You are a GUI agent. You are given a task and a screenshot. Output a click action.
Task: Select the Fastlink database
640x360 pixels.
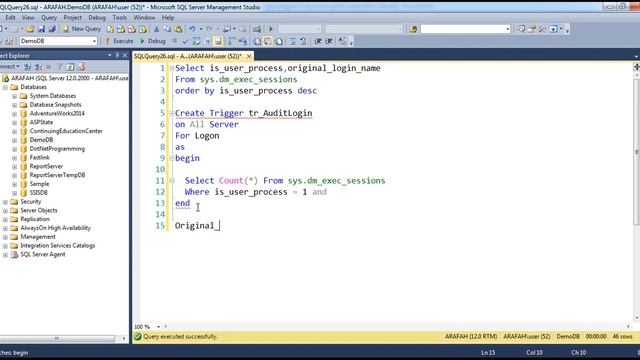(x=40, y=158)
